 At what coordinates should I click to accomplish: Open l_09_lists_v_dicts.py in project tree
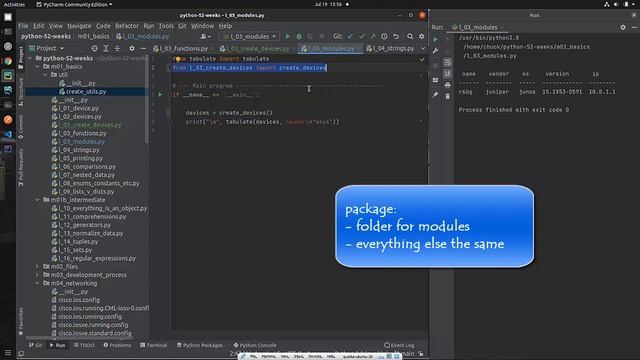coord(86,191)
